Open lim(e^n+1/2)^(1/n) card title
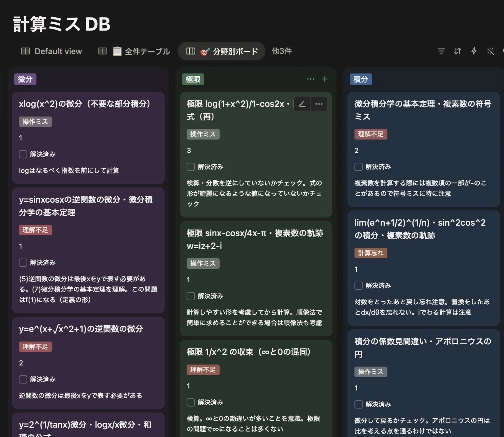 point(420,229)
